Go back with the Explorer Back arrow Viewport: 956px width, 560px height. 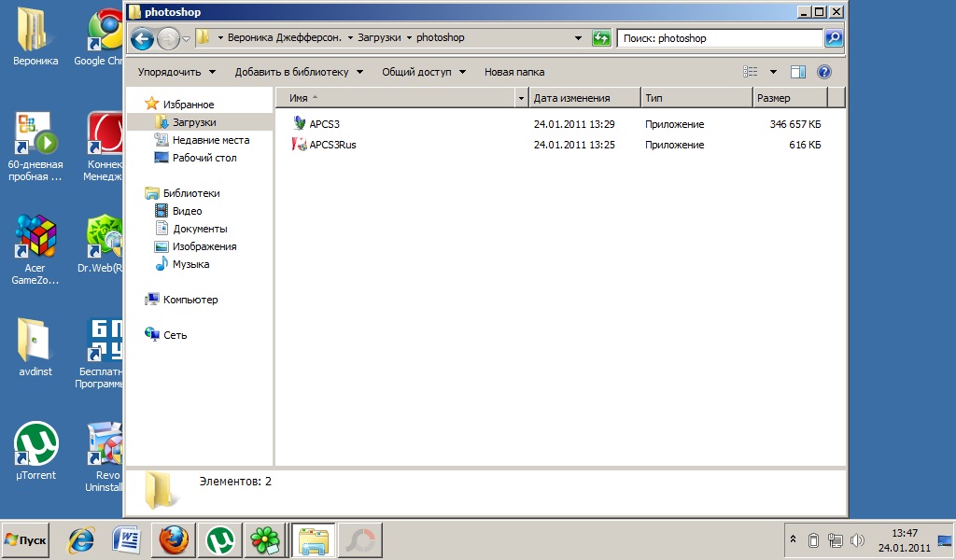tap(142, 39)
